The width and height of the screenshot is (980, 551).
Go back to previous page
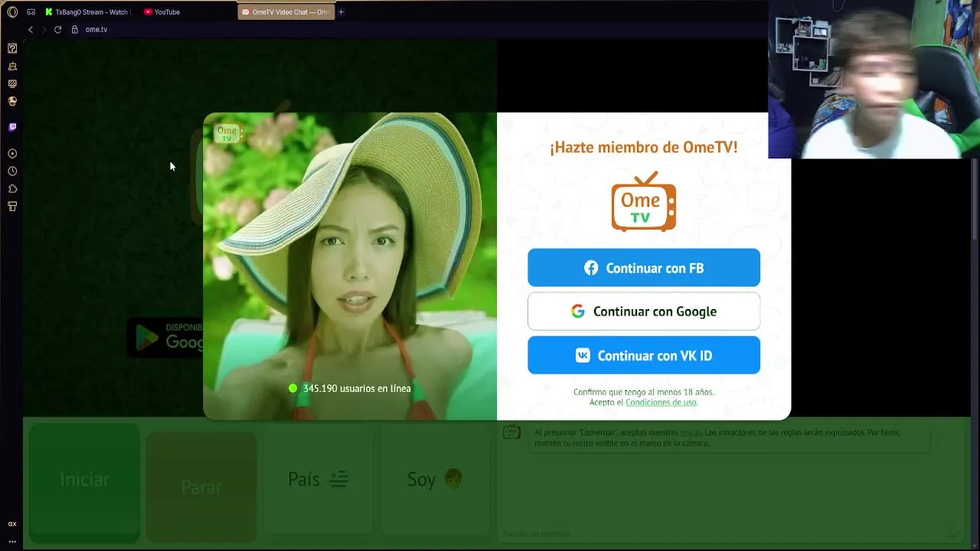coord(31,29)
